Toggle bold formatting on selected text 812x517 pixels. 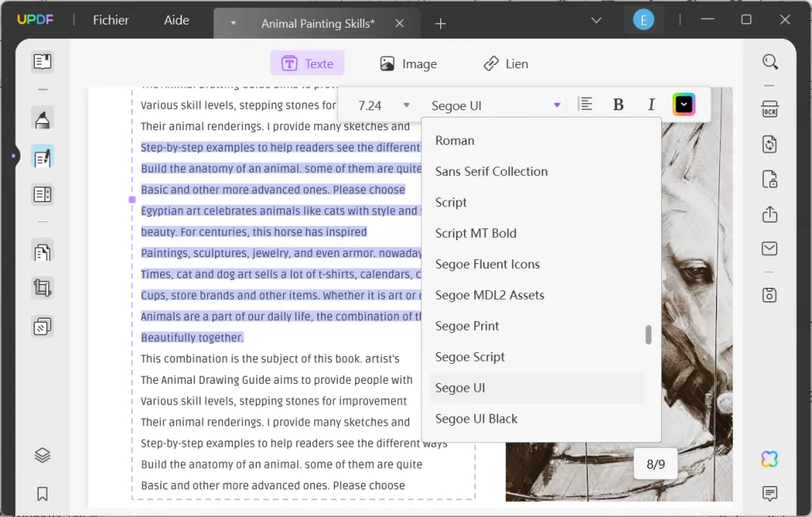(x=618, y=104)
